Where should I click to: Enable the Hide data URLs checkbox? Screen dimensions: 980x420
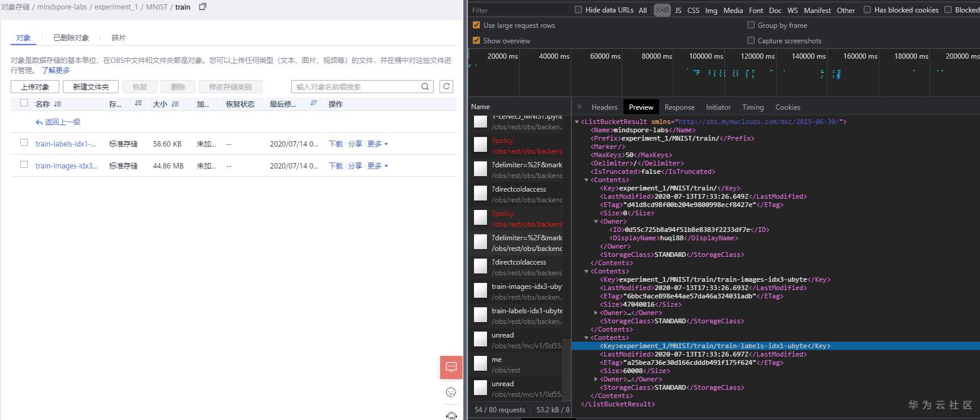[x=578, y=9]
